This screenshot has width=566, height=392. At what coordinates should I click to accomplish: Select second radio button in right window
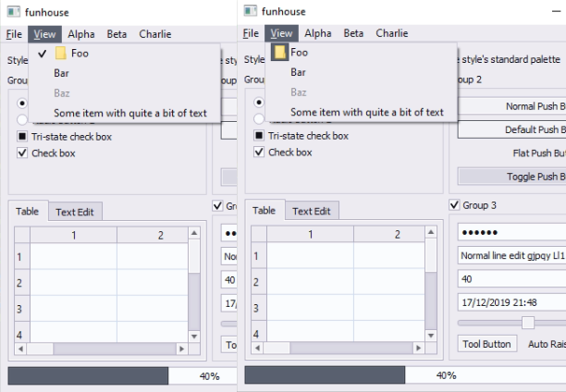click(x=259, y=118)
